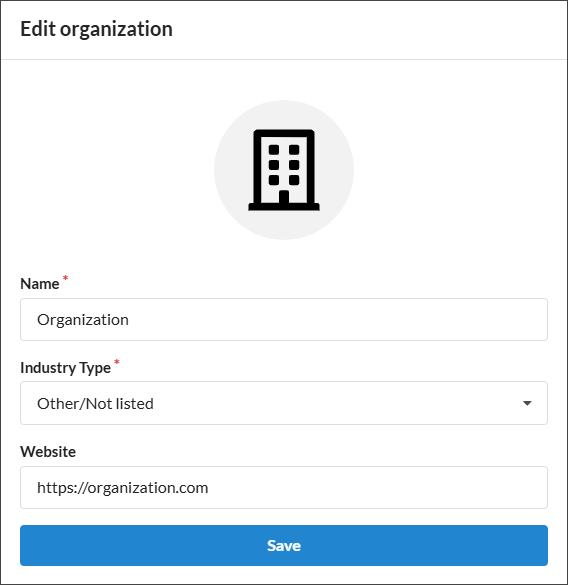The height and width of the screenshot is (585, 568).
Task: Open the Industry Type dropdown
Action: point(284,403)
